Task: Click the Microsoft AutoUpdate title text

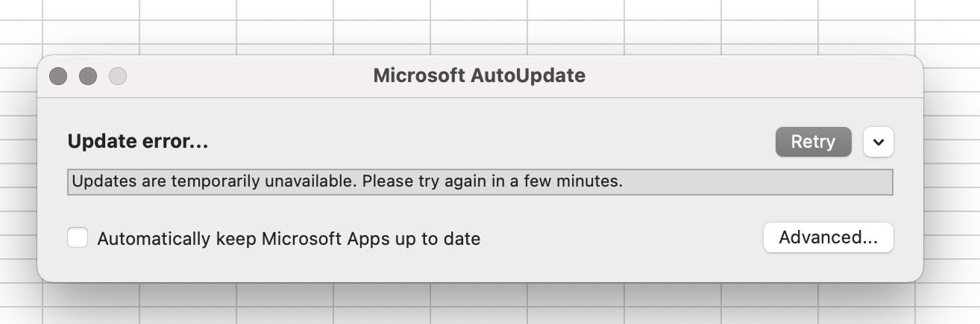Action: tap(479, 75)
